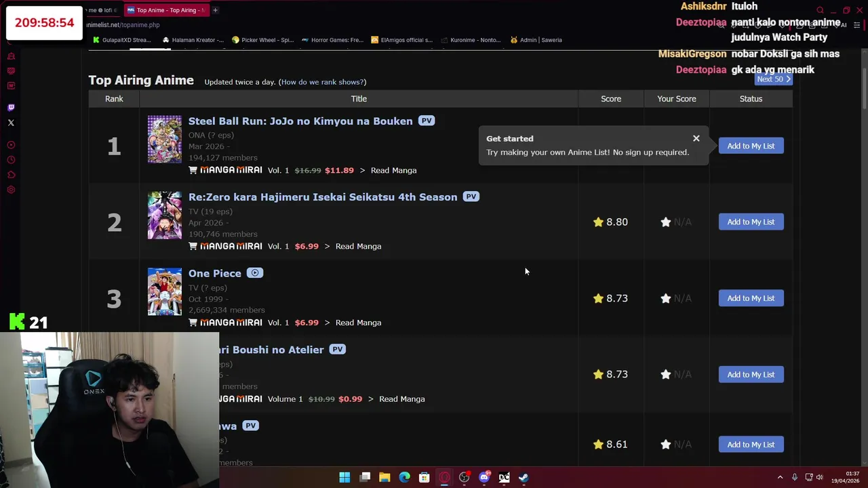
Task: Click your-score star for the 8.61 row
Action: coord(666,445)
